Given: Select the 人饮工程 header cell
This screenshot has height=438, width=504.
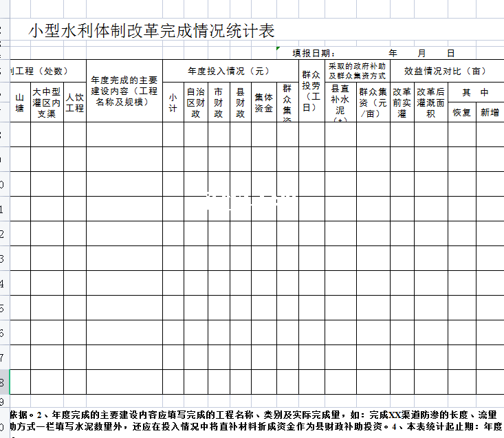Looking at the screenshot, I should (x=75, y=103).
